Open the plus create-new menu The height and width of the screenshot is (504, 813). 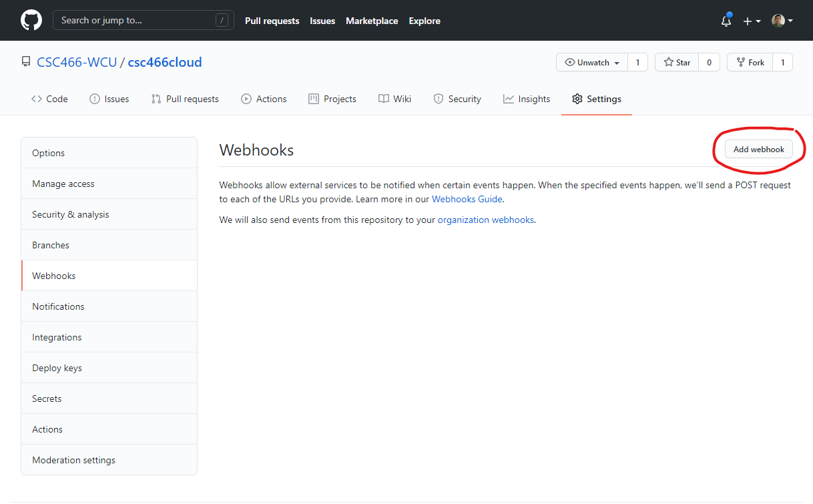tap(752, 21)
